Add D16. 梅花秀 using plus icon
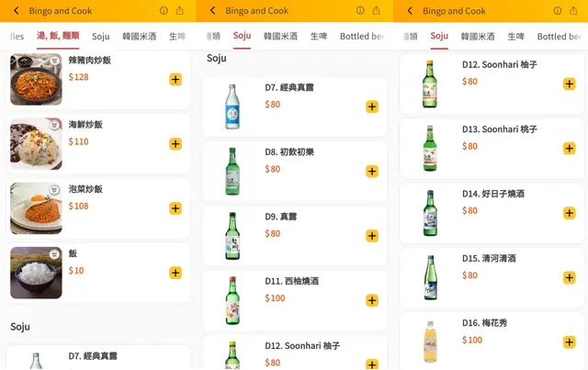The image size is (588, 370). tap(569, 342)
